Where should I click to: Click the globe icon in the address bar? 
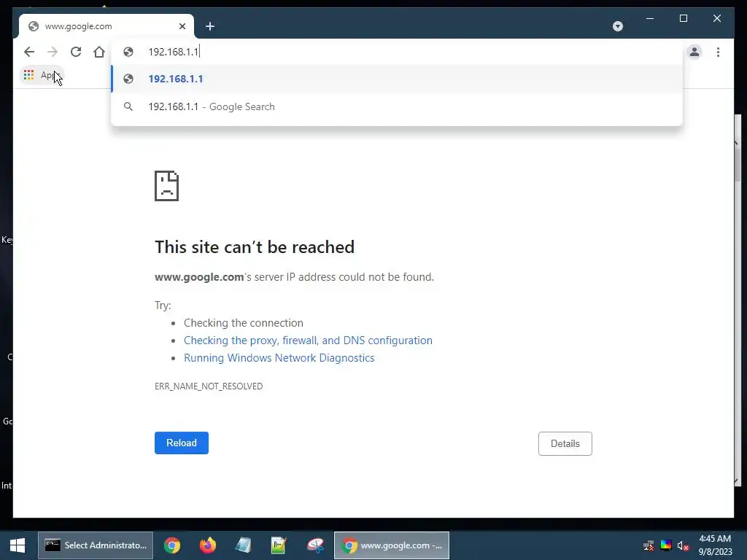click(128, 52)
